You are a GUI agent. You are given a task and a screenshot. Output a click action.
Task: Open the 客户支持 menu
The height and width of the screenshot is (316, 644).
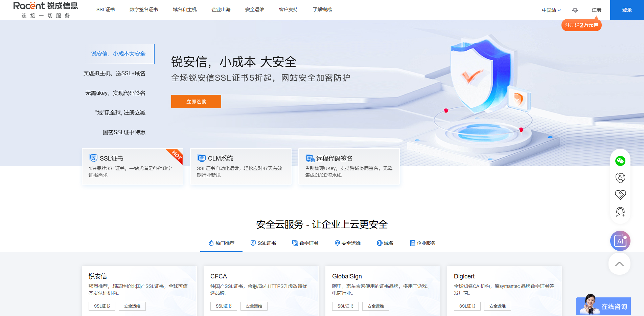[x=288, y=9]
